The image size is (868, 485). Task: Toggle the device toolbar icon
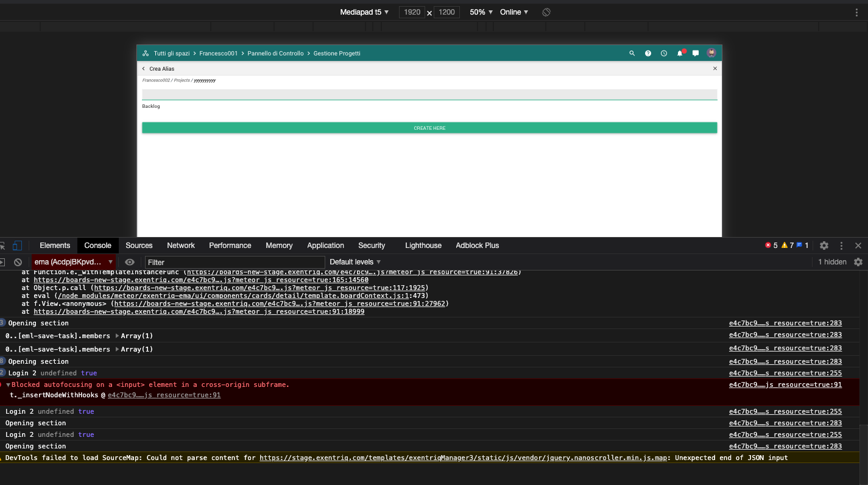pos(17,246)
